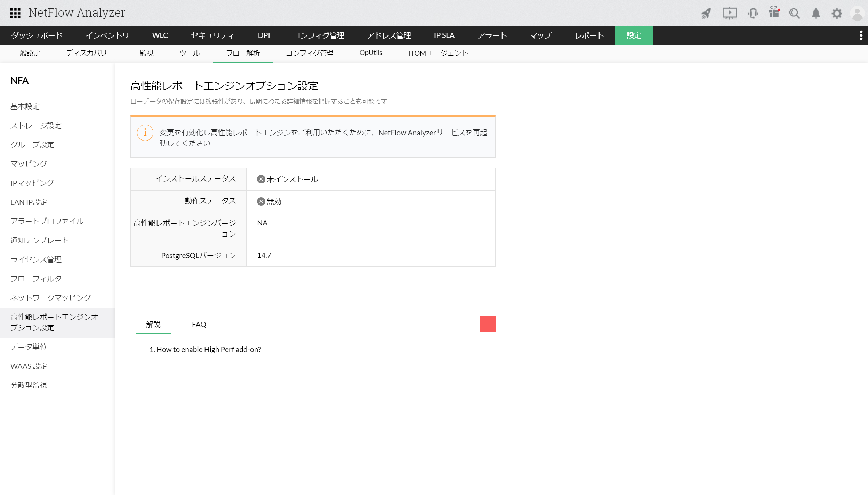Select the 解説 tab
The height and width of the screenshot is (495, 868).
[153, 324]
